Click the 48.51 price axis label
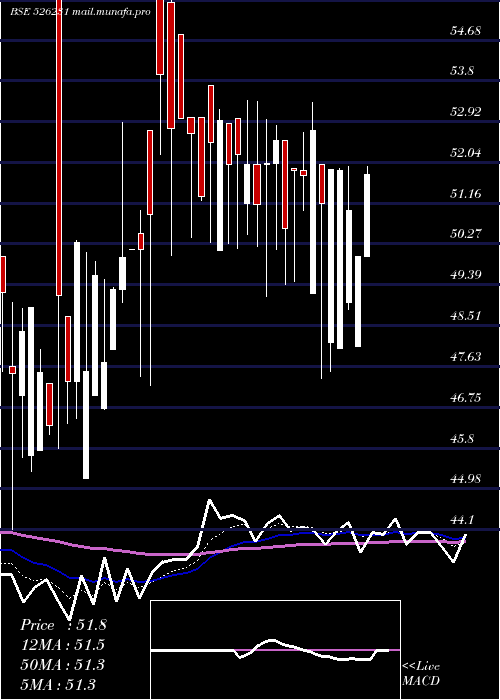This screenshot has height=700, width=500. coord(466,316)
